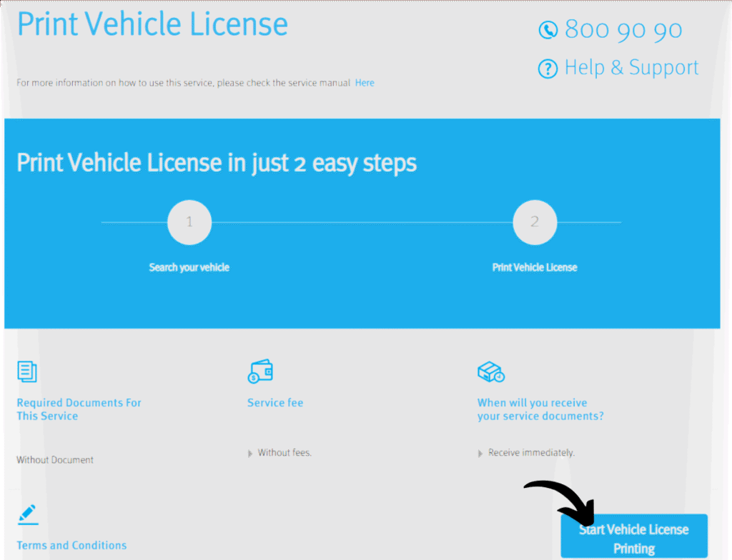The image size is (732, 560).
Task: Click the Print Vehicle License page title
Action: 152,24
